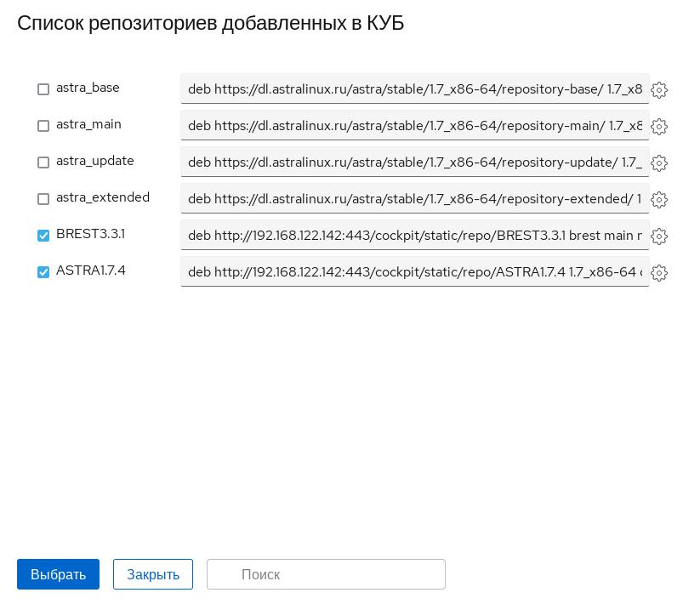Open settings gear for astra_extended repository
Image resolution: width=700 pixels, height=604 pixels.
pyautogui.click(x=658, y=200)
